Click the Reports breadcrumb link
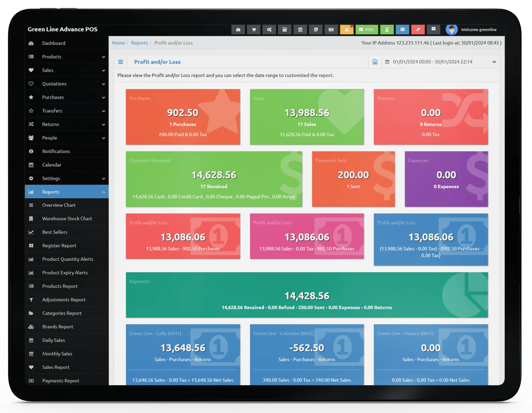 pyautogui.click(x=139, y=43)
